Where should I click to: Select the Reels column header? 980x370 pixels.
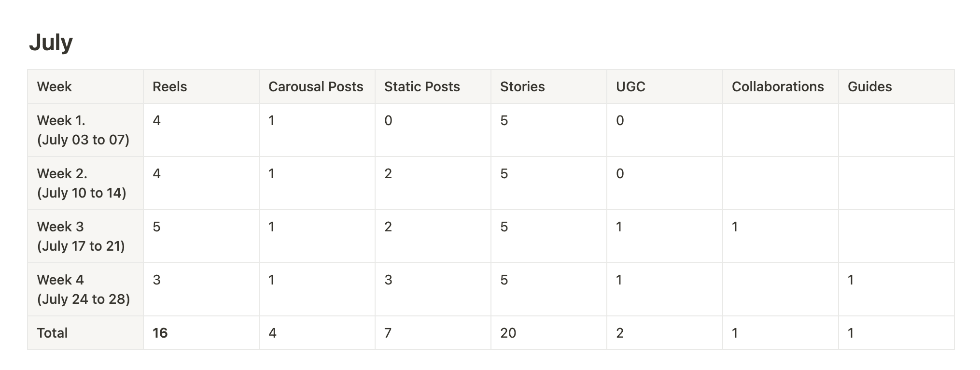coord(201,86)
